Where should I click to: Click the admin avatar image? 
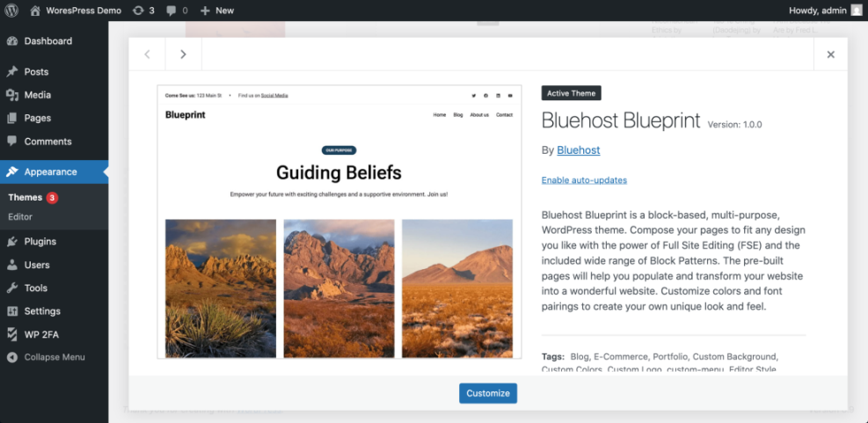pyautogui.click(x=856, y=10)
